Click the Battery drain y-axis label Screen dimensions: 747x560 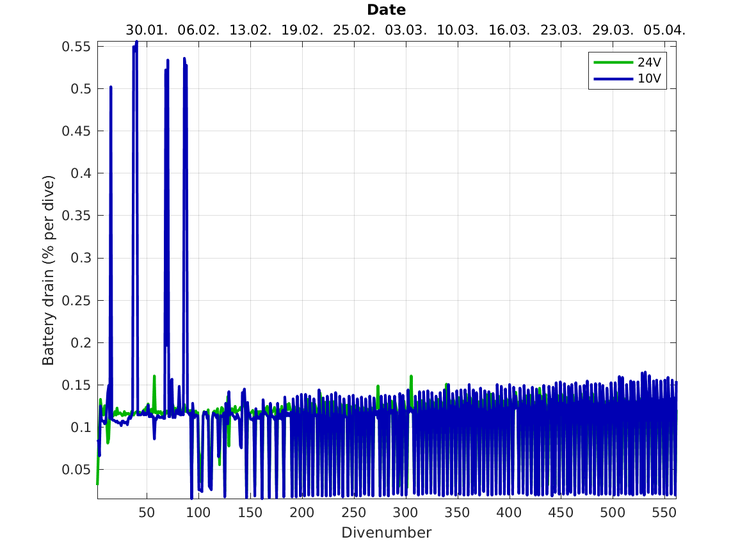[x=48, y=271]
